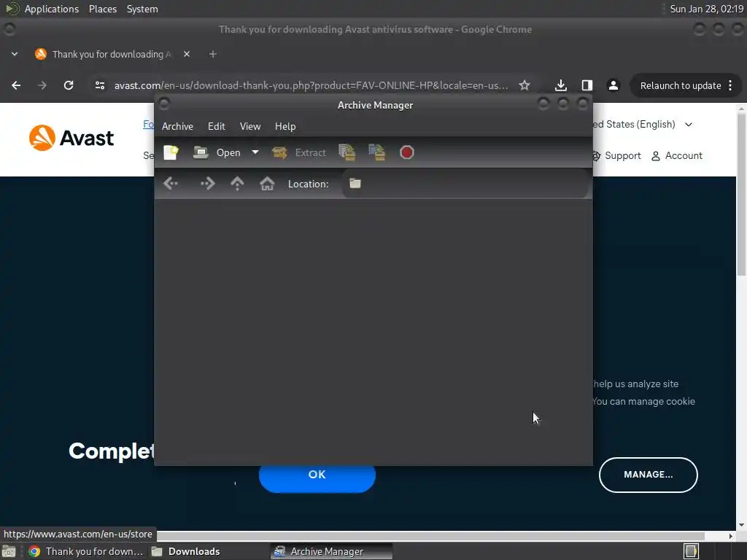Click the clock showing Sun Jan 28
The image size is (747, 560).
pyautogui.click(x=706, y=9)
